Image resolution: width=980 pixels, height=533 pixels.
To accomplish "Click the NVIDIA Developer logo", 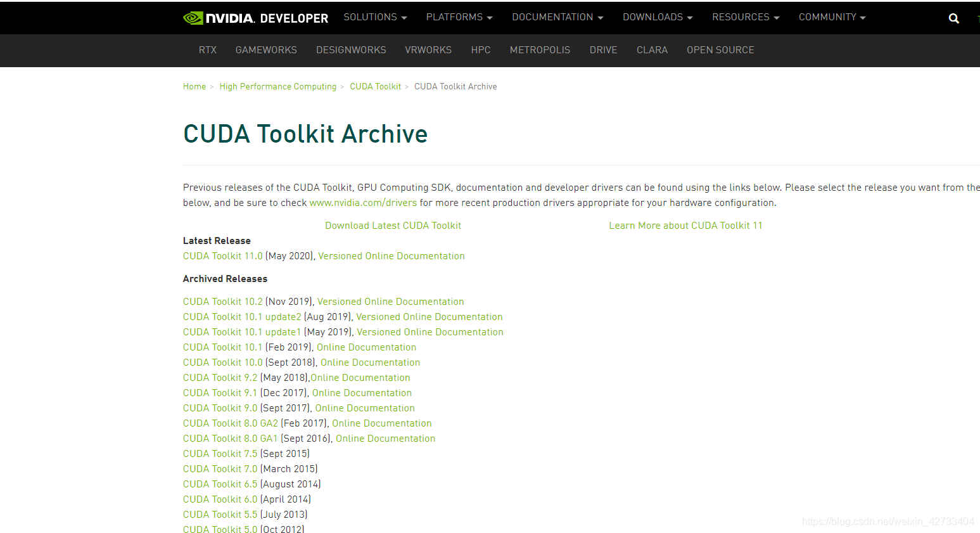I will 255,18.
